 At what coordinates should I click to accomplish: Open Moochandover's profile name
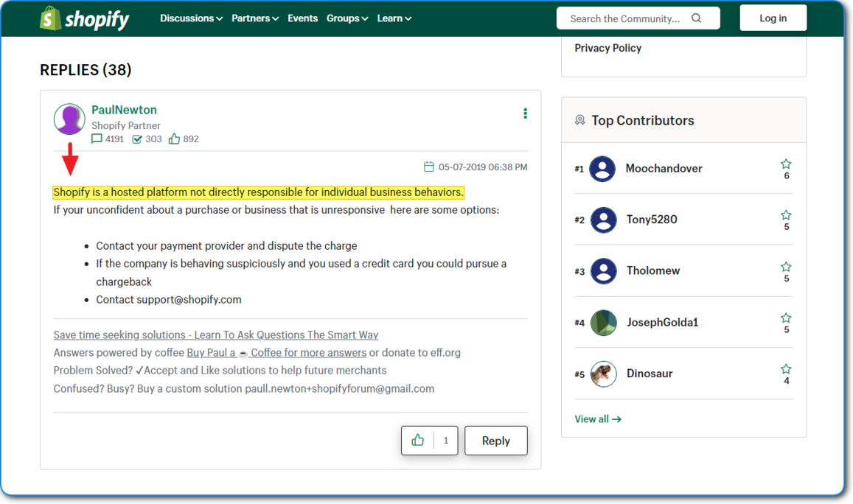tap(664, 169)
